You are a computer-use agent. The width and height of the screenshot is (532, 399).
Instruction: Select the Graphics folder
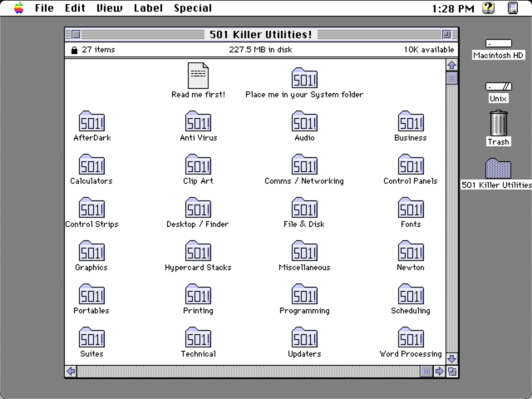91,251
